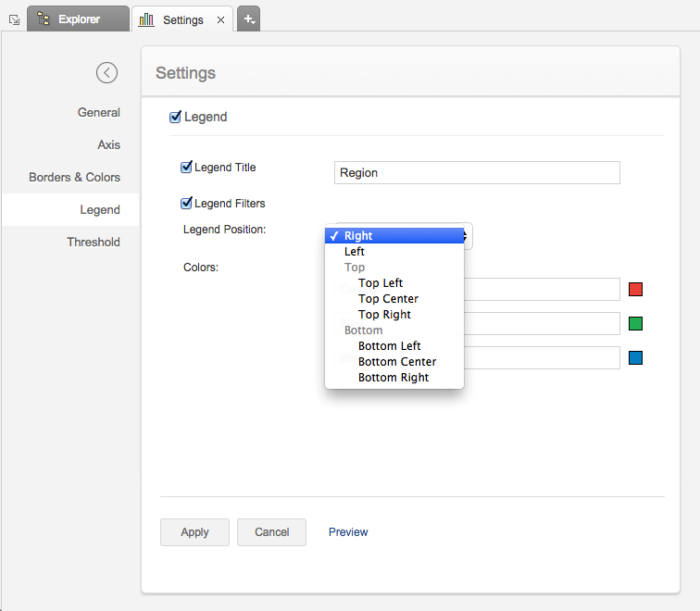Pick Left option in Legend Position list
This screenshot has height=611, width=700.
355,252
